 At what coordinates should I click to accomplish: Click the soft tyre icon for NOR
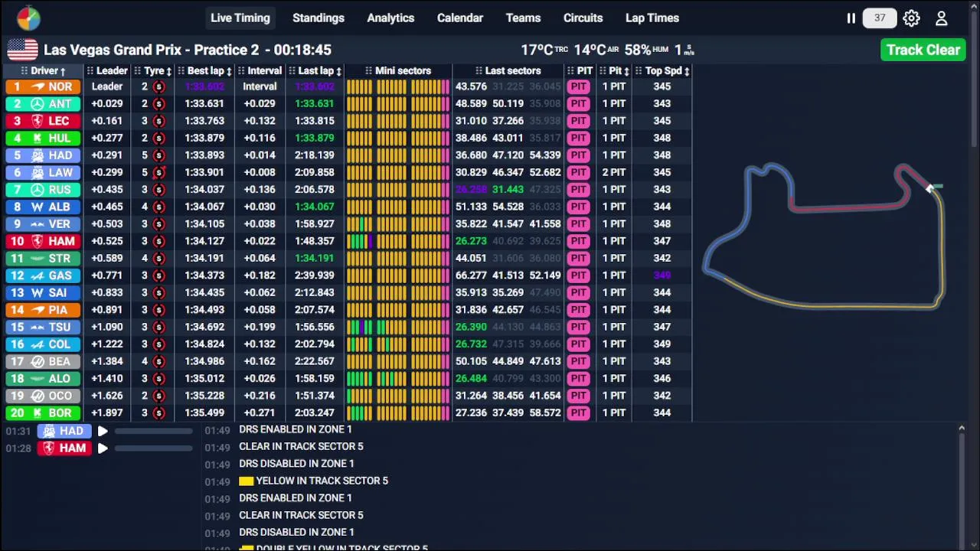(x=159, y=86)
